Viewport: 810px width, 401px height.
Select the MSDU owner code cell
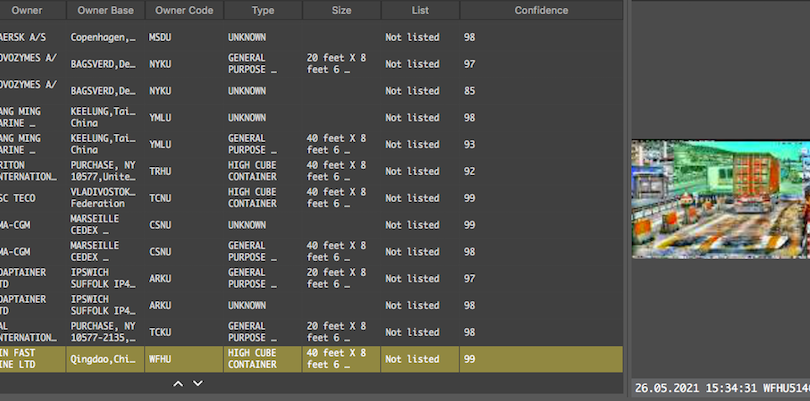pyautogui.click(x=184, y=37)
